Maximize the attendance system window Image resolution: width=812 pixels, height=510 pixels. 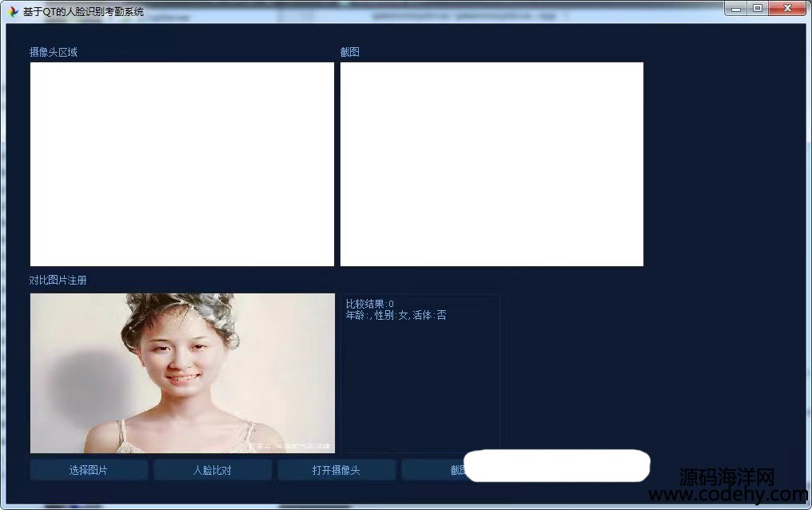(x=757, y=8)
